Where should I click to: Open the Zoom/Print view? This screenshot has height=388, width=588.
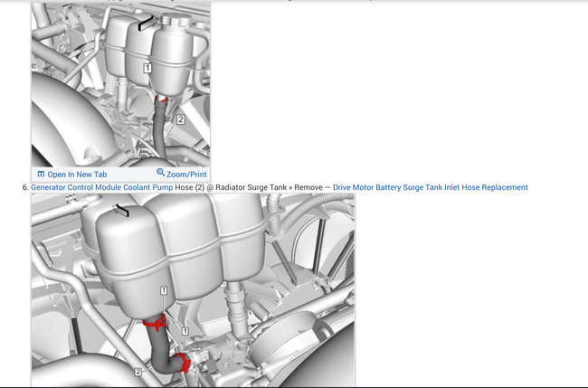[x=186, y=175]
